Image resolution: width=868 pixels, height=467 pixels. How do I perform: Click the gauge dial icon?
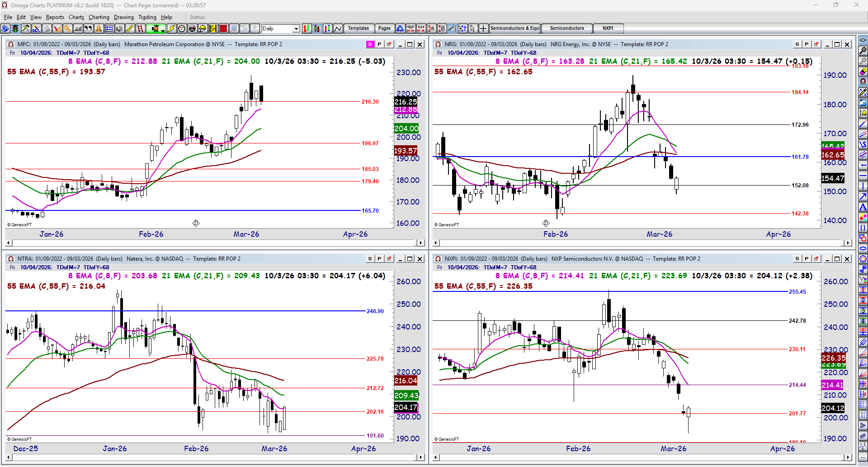click(x=182, y=29)
